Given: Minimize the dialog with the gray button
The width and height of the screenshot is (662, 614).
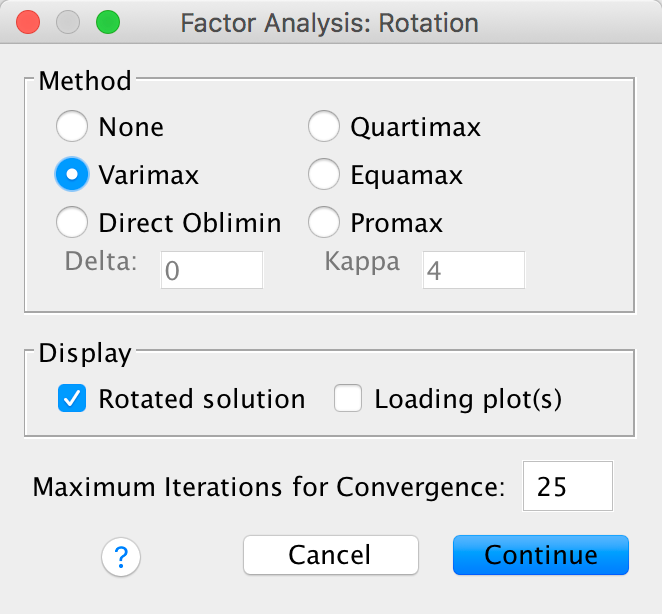Looking at the screenshot, I should coord(67,22).
